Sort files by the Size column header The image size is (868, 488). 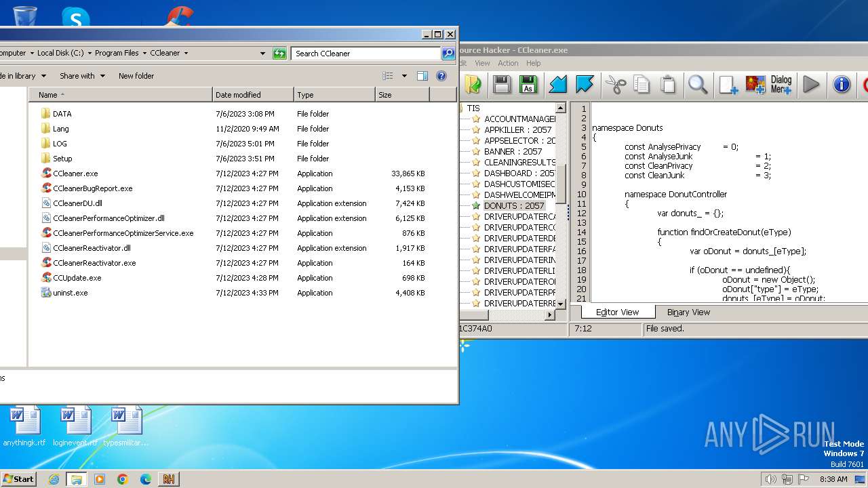(x=402, y=95)
